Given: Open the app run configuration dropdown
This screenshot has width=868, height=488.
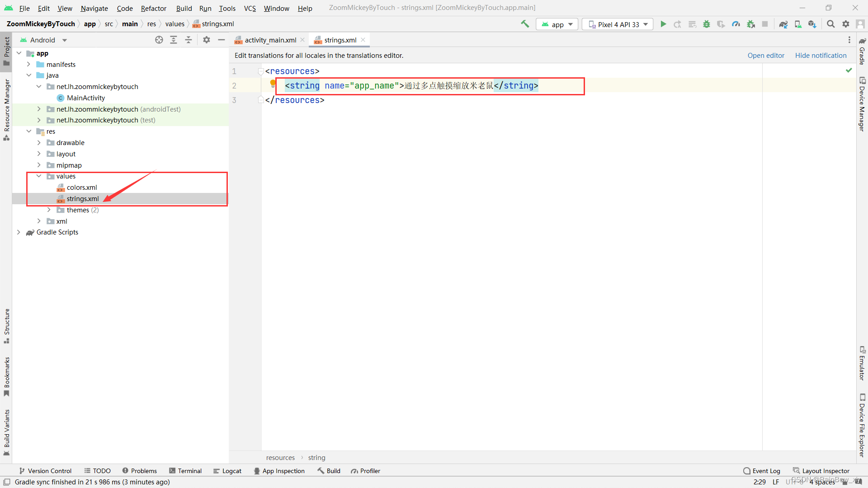Looking at the screenshot, I should tap(557, 24).
